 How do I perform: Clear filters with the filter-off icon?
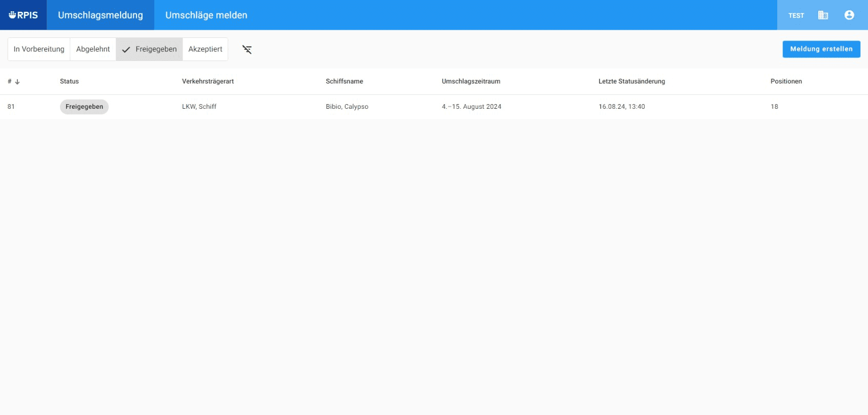[247, 49]
